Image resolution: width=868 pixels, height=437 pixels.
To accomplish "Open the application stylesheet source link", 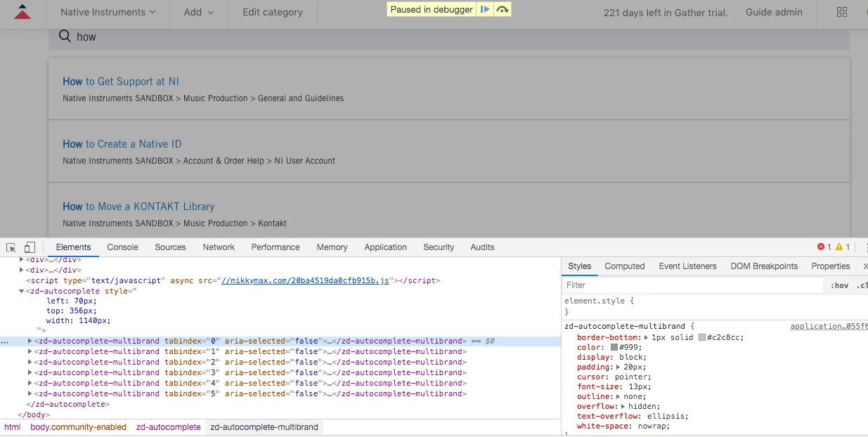I will (829, 326).
